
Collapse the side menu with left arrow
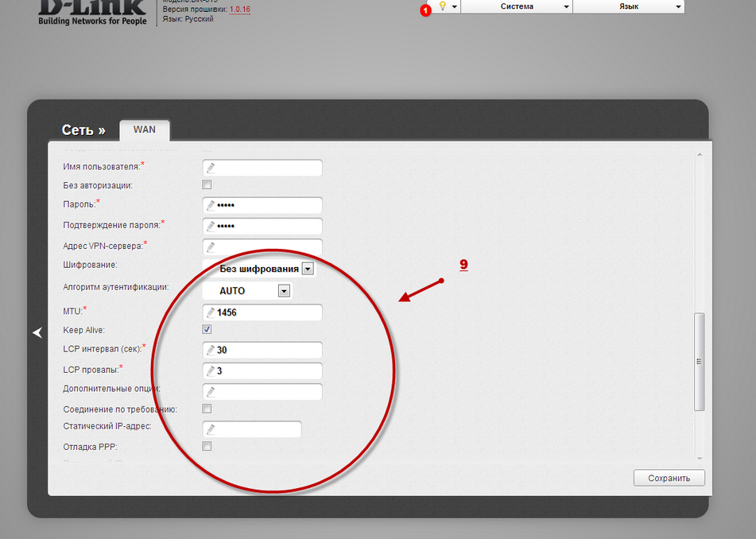(x=37, y=332)
